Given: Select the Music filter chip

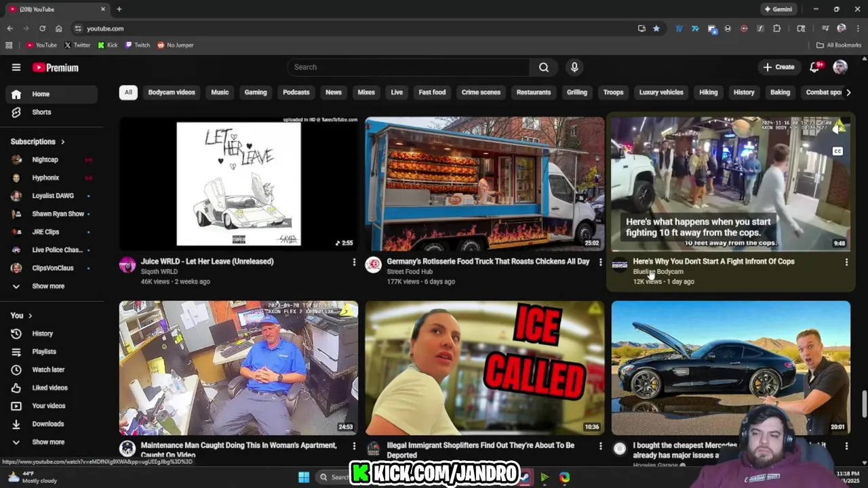Looking at the screenshot, I should coord(220,92).
